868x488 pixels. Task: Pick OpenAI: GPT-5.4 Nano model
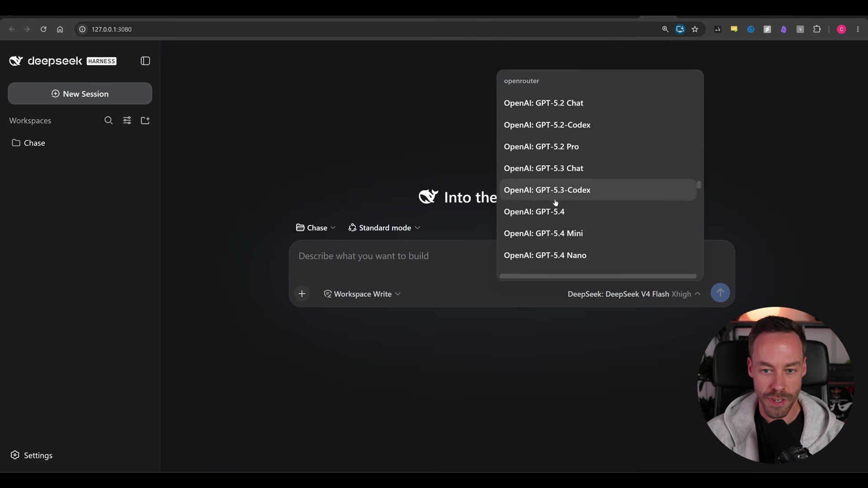pos(598,255)
